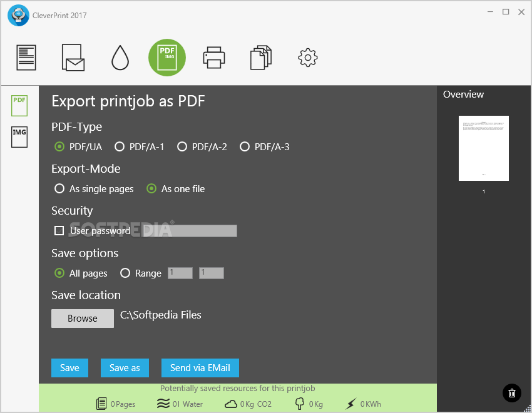The height and width of the screenshot is (413, 532).
Task: Click the Save button
Action: pos(69,368)
